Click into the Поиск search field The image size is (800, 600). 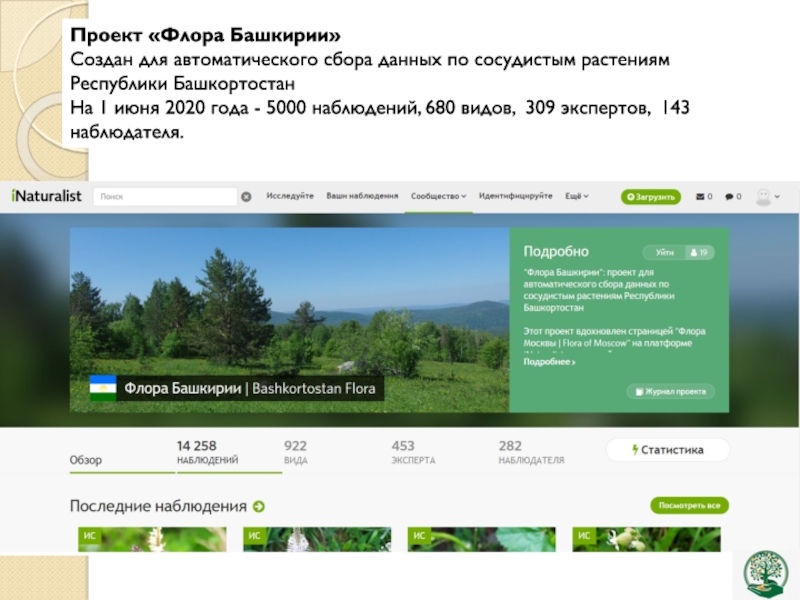(x=165, y=198)
